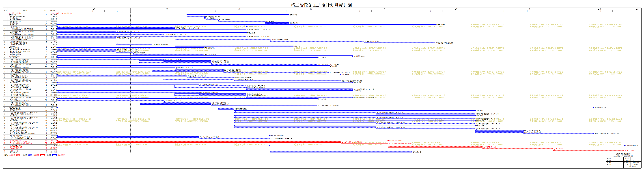
Task: Select task row 85 左岸上坝公路 in list
Action: [30, 152]
